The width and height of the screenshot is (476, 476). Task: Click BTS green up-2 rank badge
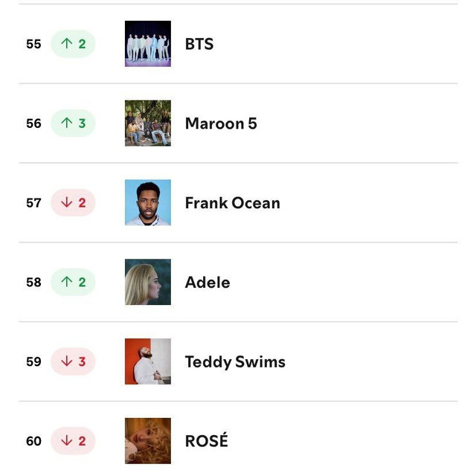(x=73, y=44)
